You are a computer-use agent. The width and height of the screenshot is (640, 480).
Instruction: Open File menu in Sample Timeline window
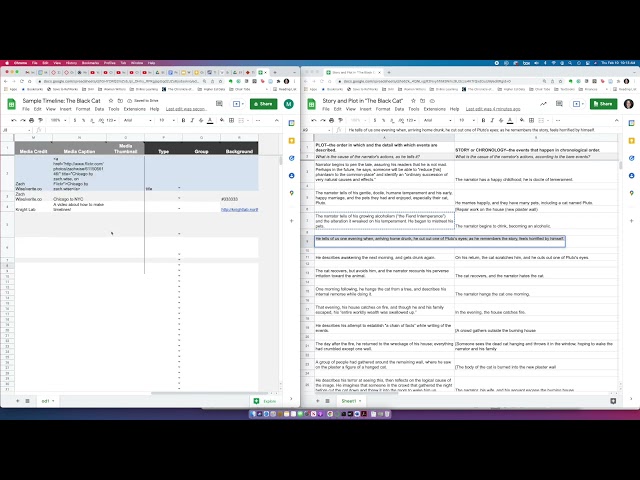[x=26, y=109]
